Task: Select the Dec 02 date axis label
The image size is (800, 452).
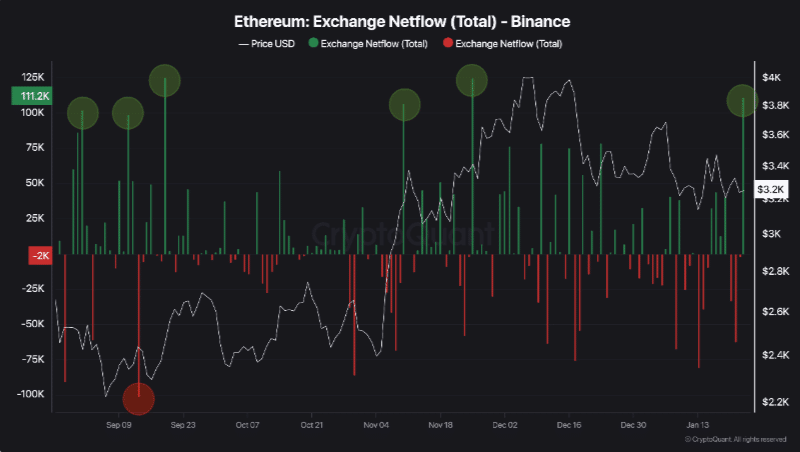Action: [505, 425]
